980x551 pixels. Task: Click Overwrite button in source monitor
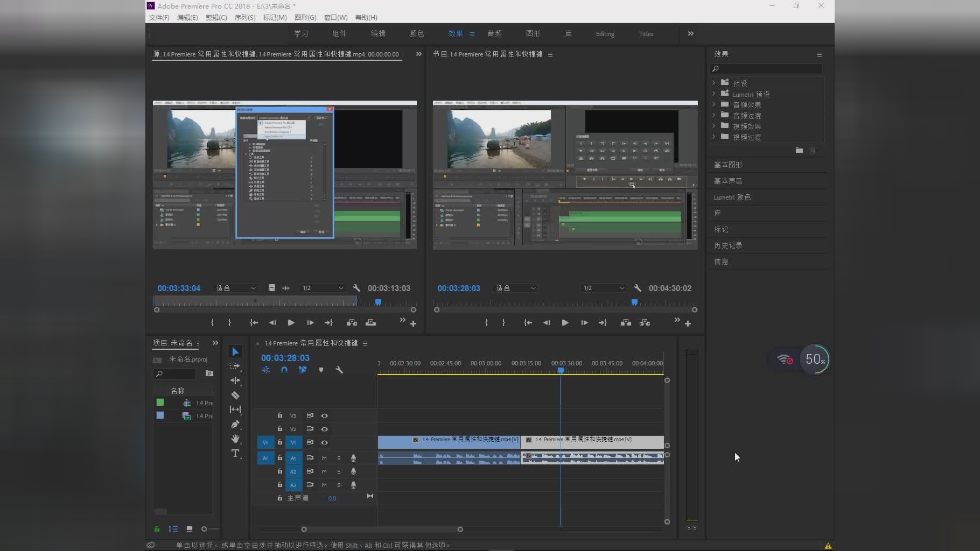[370, 323]
